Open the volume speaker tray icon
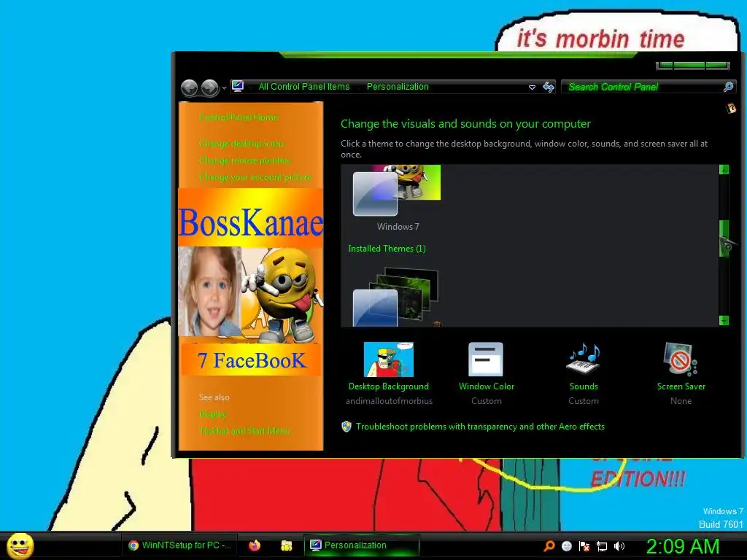 tap(619, 546)
